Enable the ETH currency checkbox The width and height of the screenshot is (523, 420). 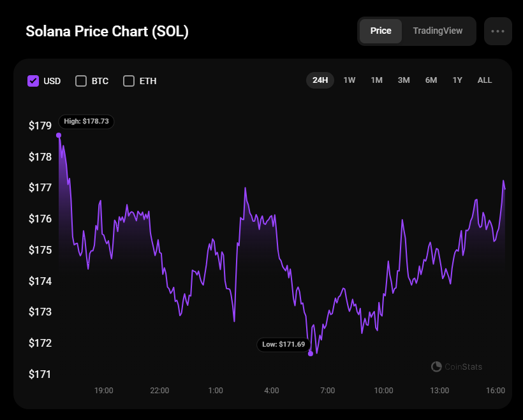click(129, 81)
